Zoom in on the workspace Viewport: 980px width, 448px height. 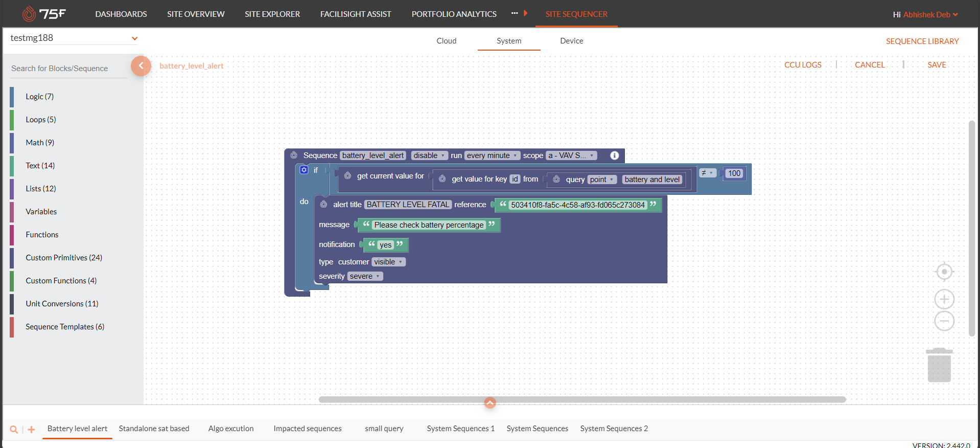pos(944,299)
